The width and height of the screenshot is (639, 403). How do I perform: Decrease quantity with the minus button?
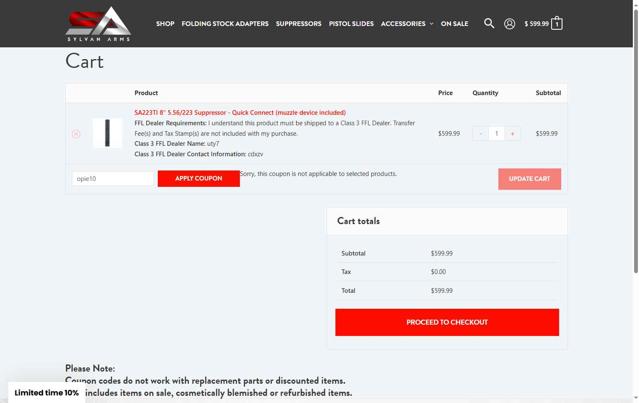point(481,134)
